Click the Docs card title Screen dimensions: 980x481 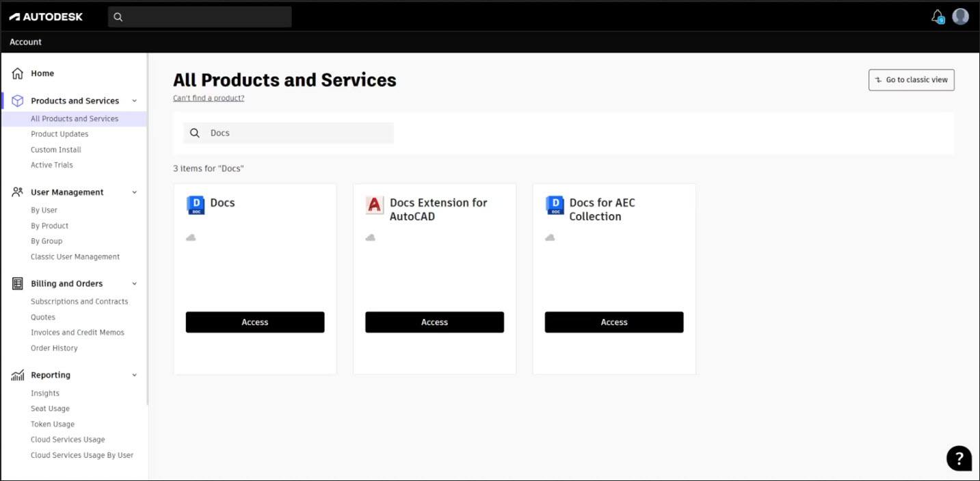(x=223, y=203)
